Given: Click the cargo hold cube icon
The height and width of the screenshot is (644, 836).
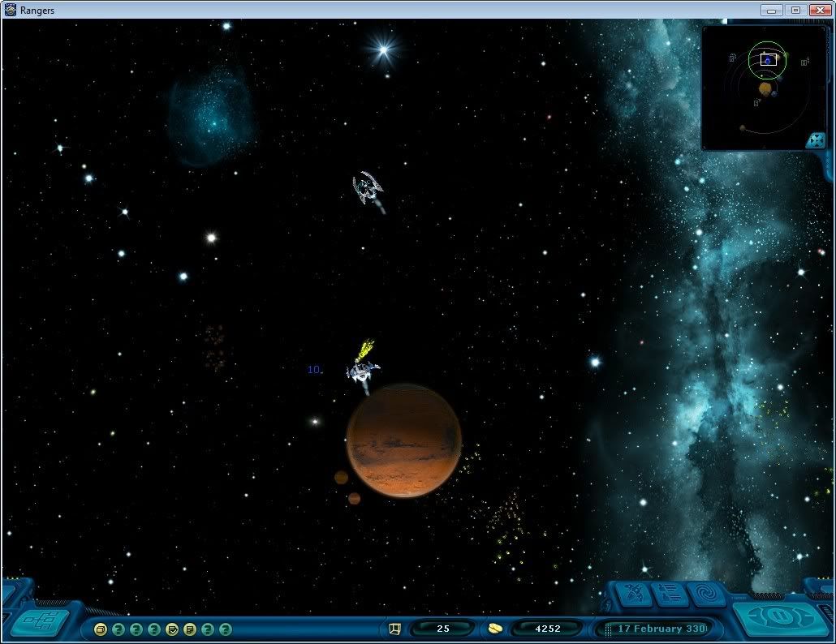Looking at the screenshot, I should pos(394,629).
